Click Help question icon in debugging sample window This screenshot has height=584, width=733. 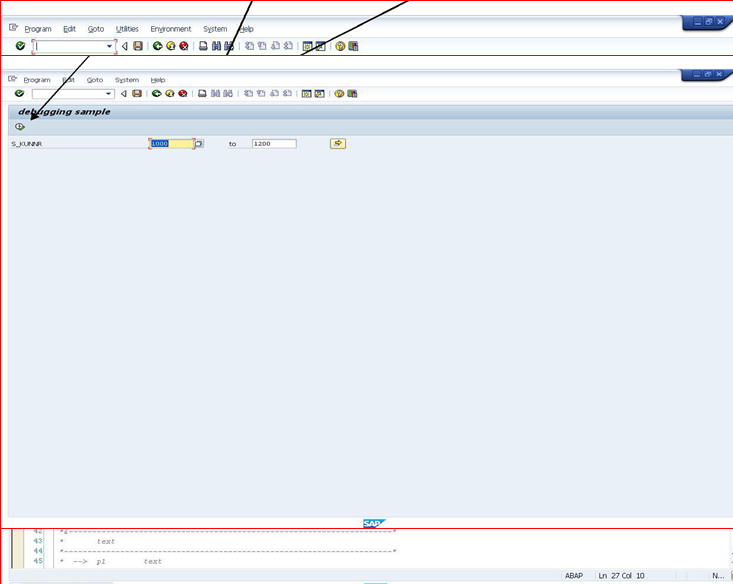(x=339, y=94)
